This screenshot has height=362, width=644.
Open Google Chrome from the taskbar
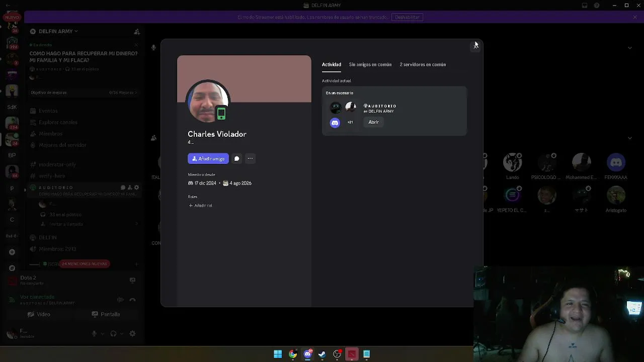click(x=293, y=354)
